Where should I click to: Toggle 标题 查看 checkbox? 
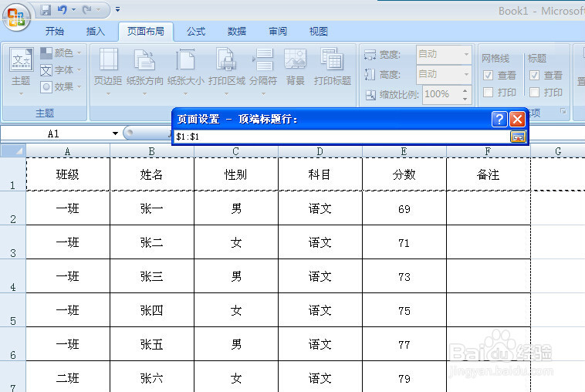(x=534, y=76)
